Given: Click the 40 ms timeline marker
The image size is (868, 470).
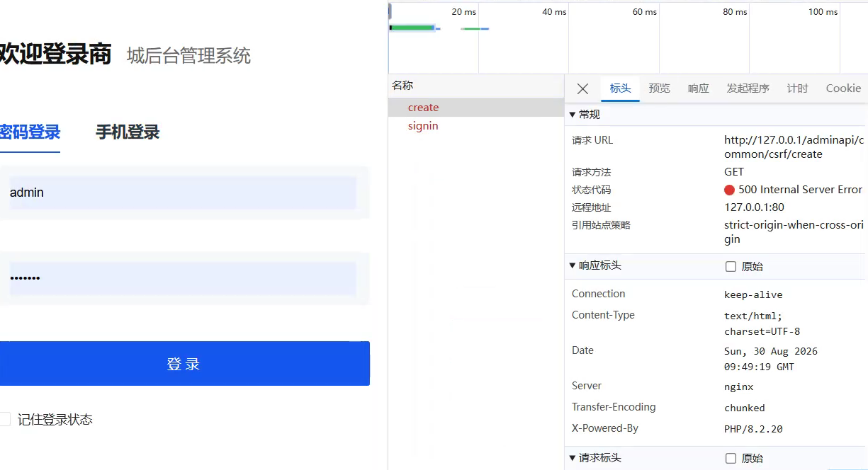Looking at the screenshot, I should tap(554, 12).
